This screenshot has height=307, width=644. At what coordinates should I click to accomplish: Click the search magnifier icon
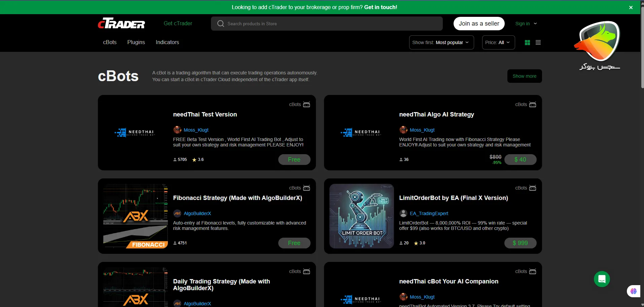tap(221, 24)
